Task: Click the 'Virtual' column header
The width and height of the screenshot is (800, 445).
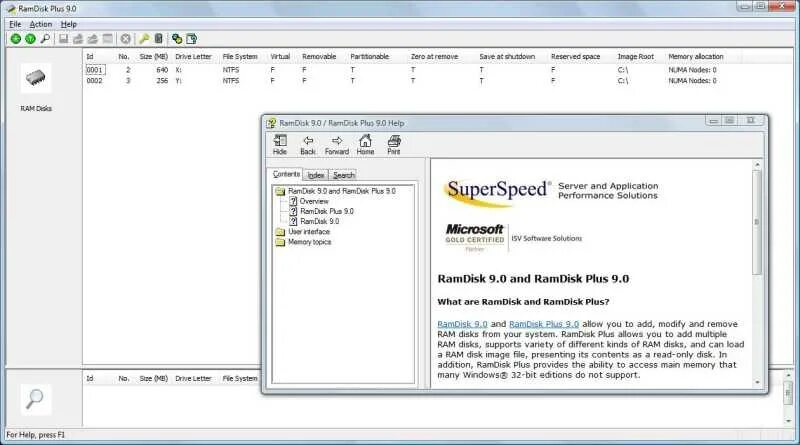Action: click(280, 57)
